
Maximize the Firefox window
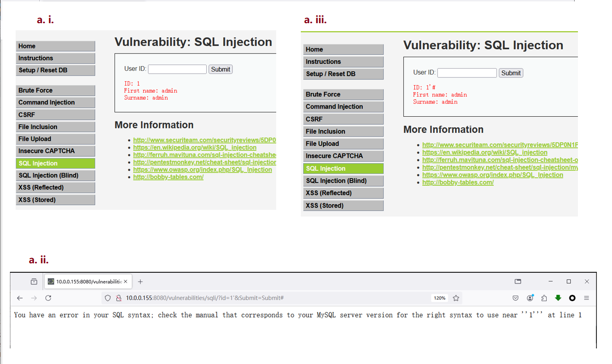click(569, 281)
